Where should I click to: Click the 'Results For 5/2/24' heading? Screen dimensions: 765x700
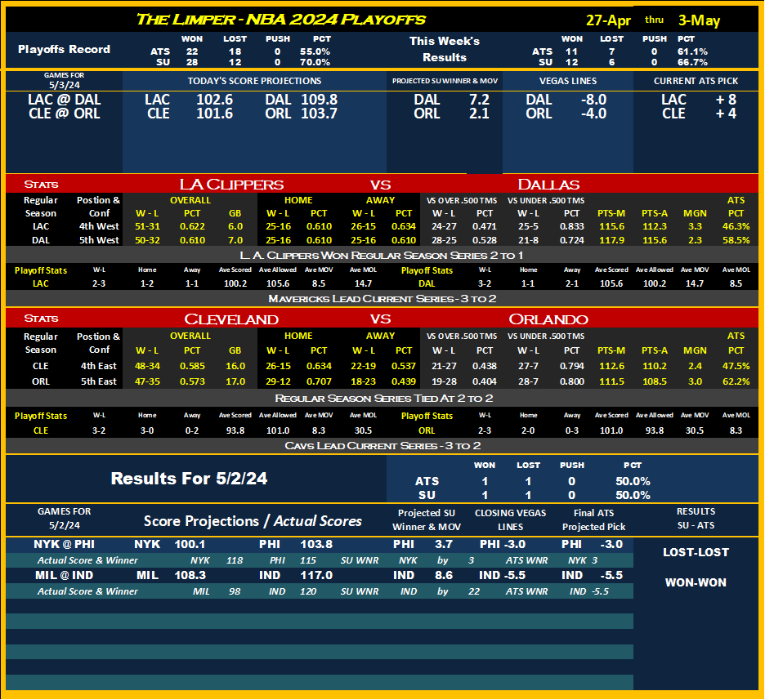(x=189, y=479)
